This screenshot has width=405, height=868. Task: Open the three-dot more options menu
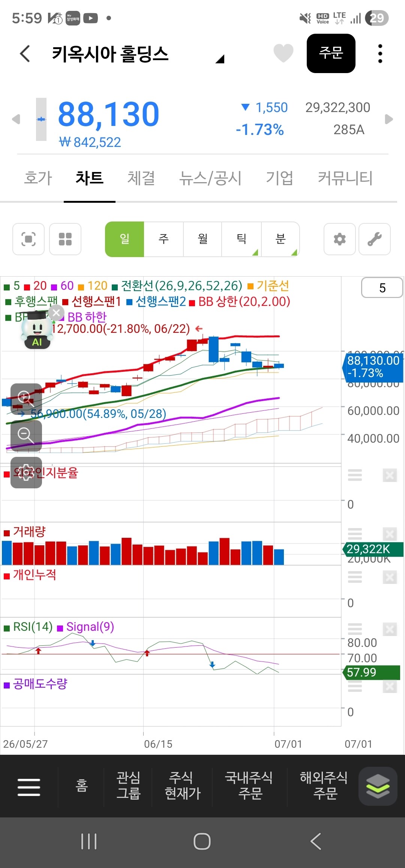pos(380,54)
